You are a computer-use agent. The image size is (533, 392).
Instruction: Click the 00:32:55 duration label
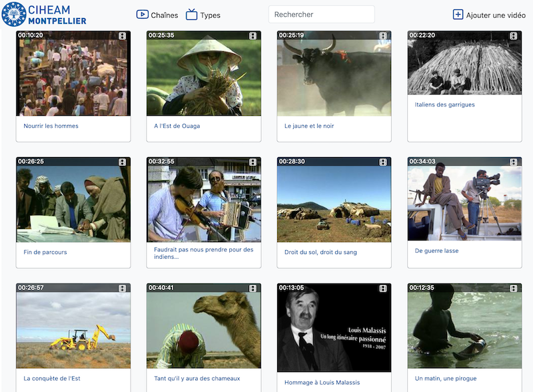pos(161,161)
